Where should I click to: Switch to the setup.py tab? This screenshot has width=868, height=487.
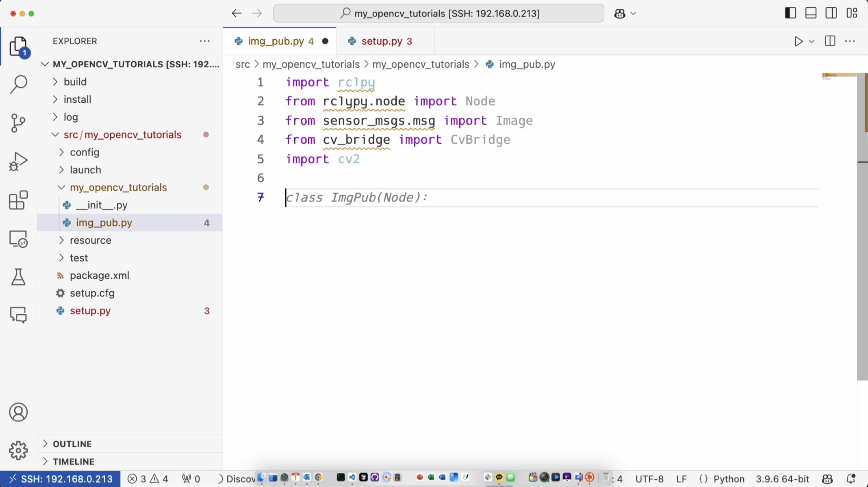381,41
